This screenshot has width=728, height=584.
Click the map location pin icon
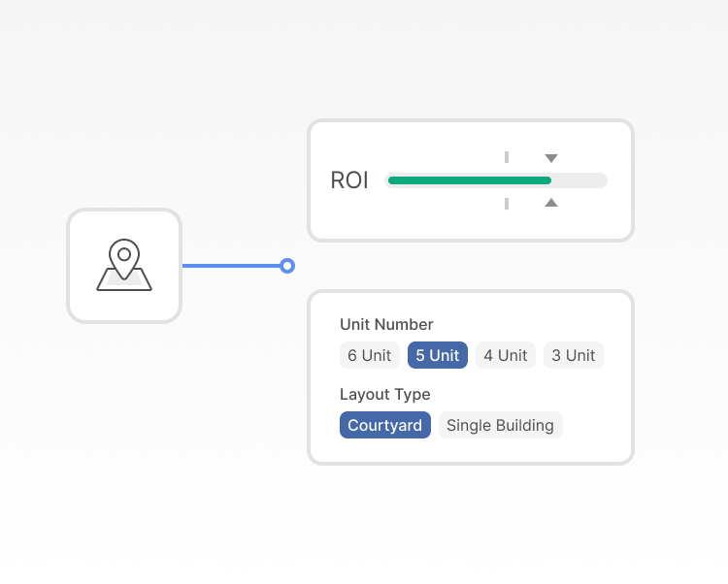click(124, 265)
